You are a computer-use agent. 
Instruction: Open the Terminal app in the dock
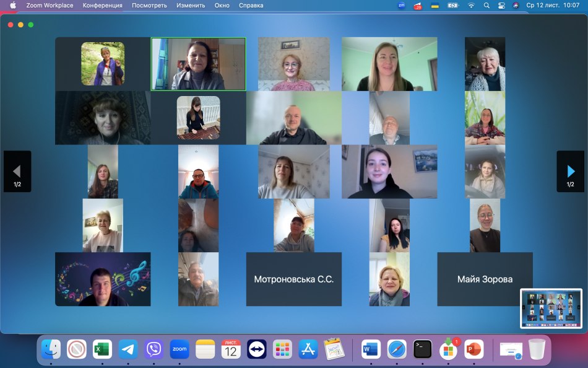(423, 349)
